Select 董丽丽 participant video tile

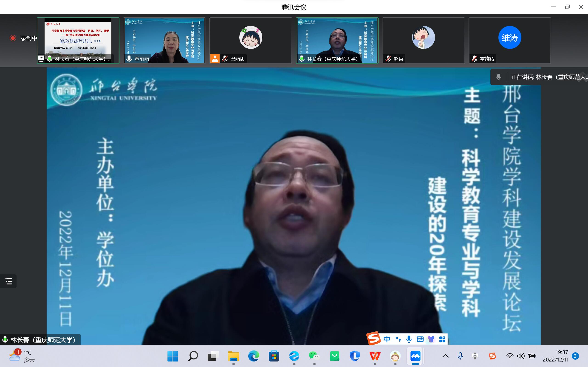(164, 40)
